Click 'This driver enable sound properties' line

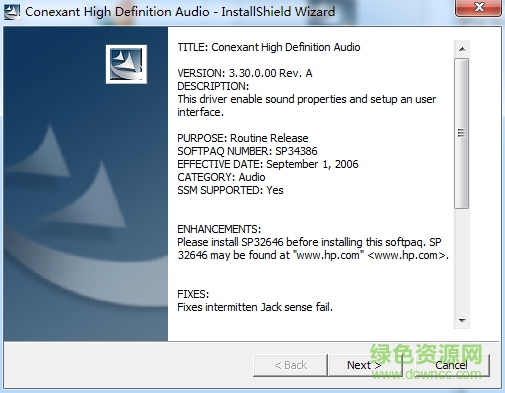[x=307, y=99]
